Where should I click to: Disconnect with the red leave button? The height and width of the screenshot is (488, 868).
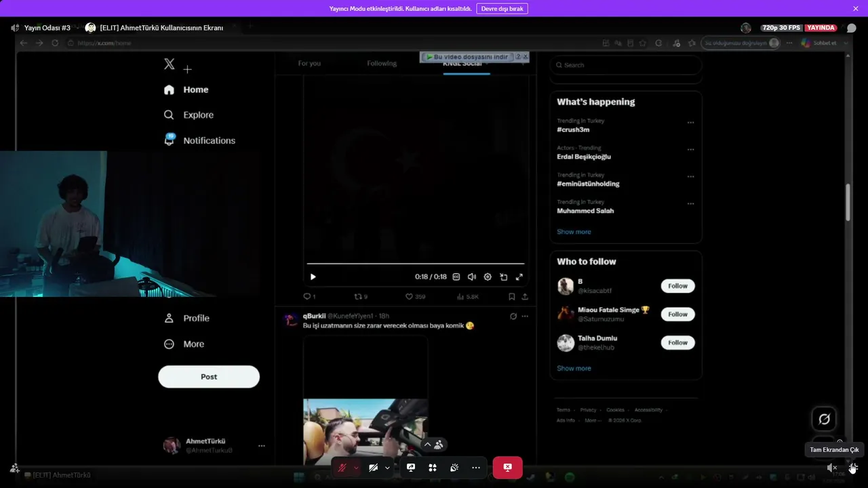click(508, 468)
